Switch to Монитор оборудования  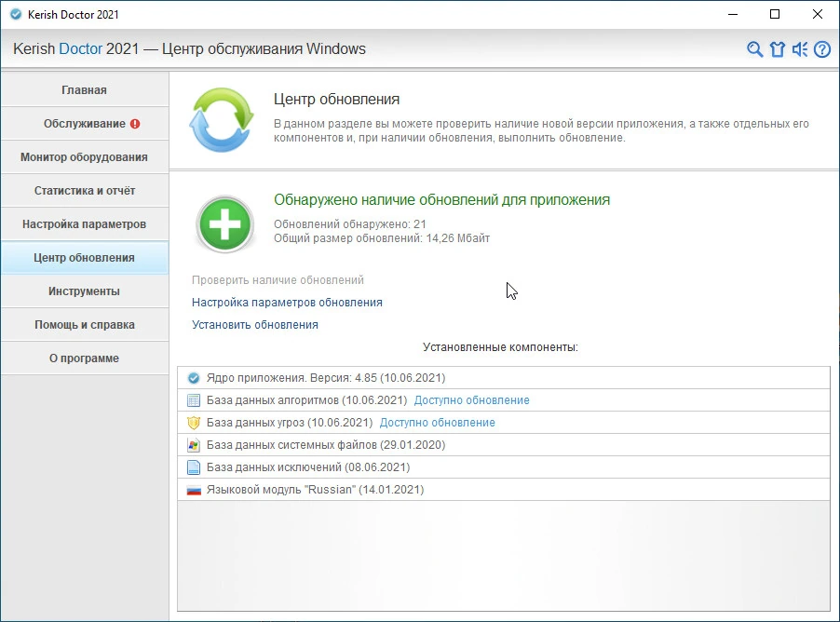tap(85, 157)
